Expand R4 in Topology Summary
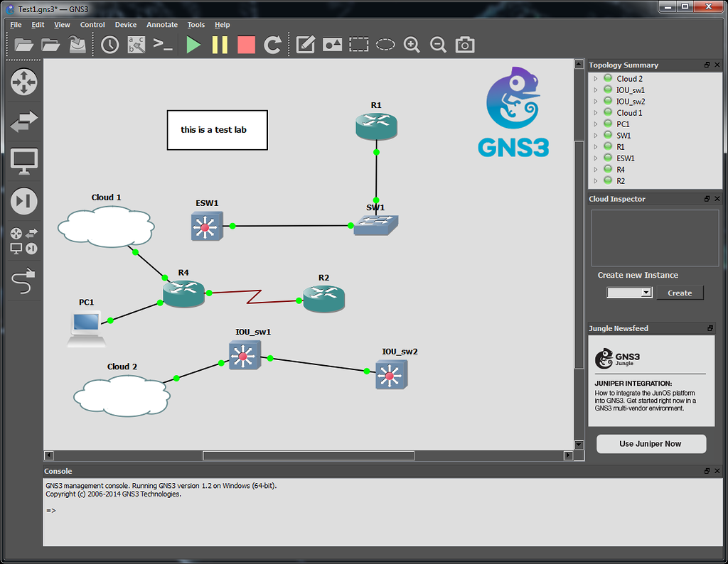728x564 pixels. (595, 170)
